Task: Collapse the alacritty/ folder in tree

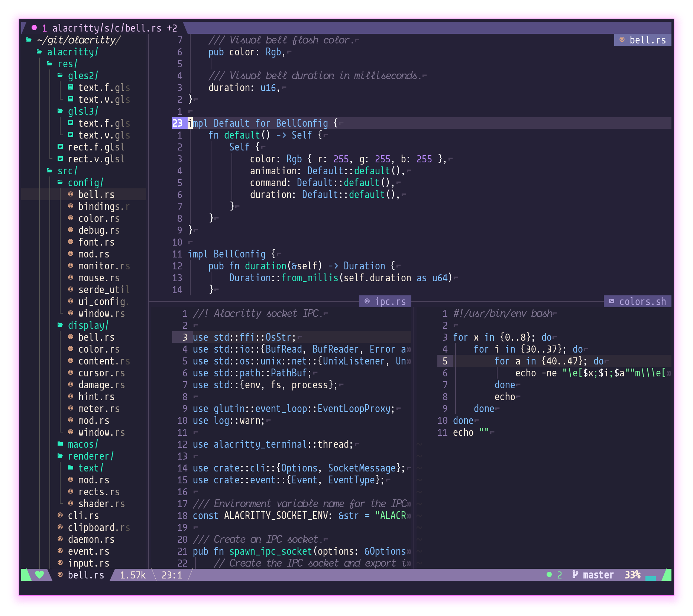Action: [39, 52]
